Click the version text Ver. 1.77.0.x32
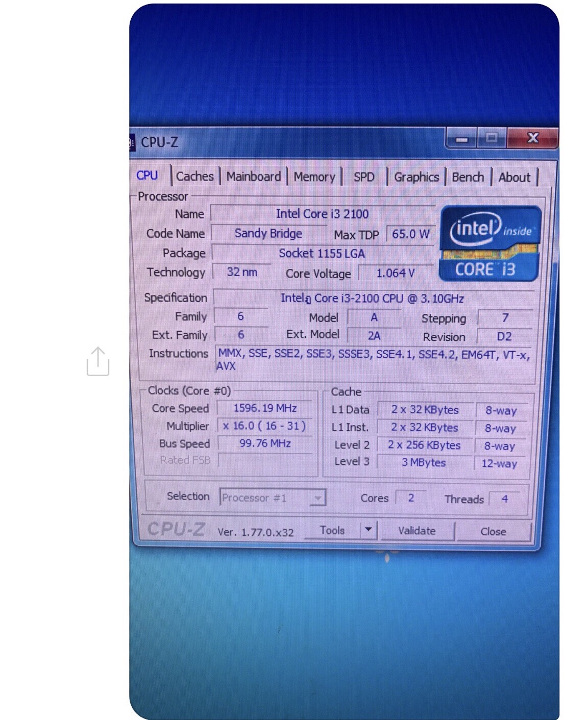This screenshot has height=720, width=588. coord(256,532)
